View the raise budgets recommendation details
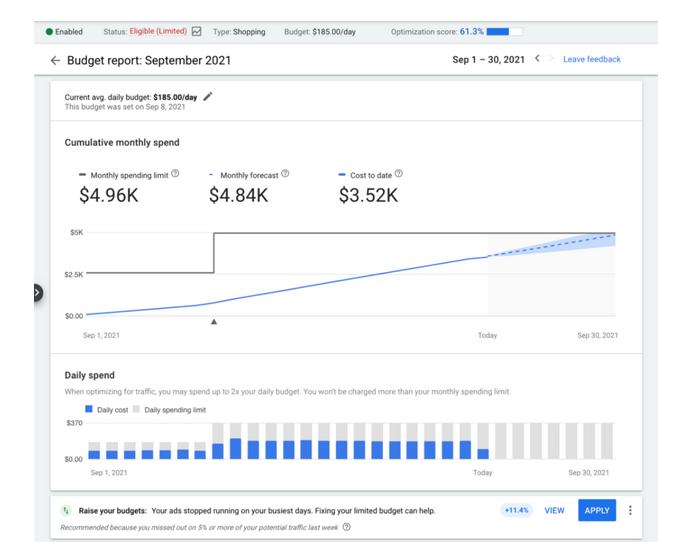 pyautogui.click(x=554, y=510)
